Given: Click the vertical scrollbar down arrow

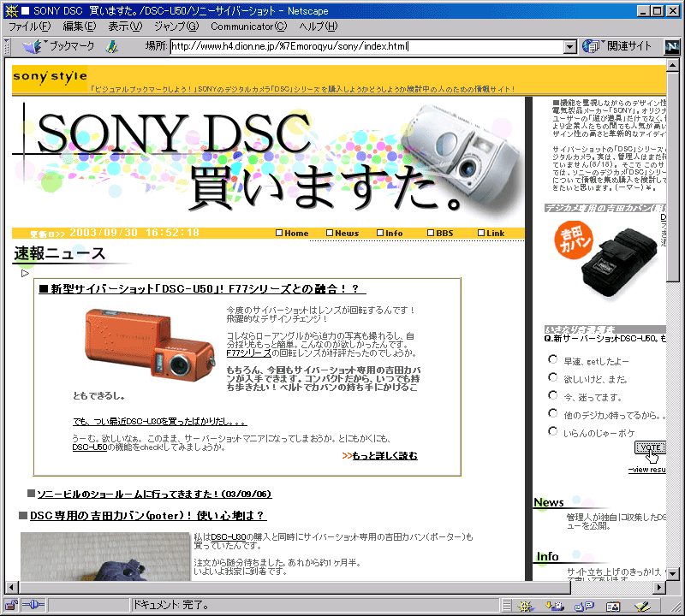Looking at the screenshot, I should (673, 574).
